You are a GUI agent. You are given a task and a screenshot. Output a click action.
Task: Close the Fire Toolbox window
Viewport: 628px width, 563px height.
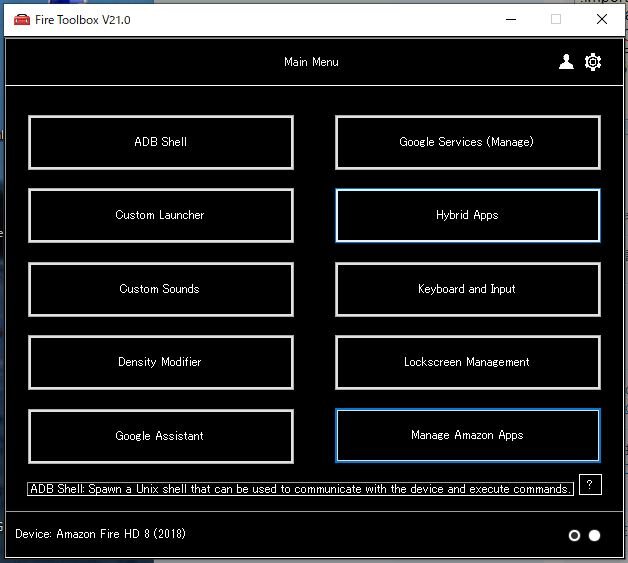[x=602, y=19]
